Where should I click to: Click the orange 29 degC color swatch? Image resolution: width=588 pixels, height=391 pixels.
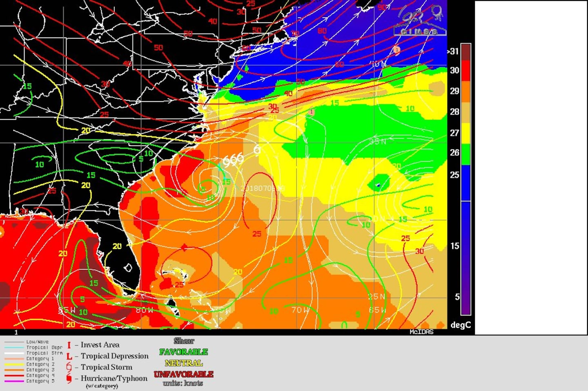click(465, 91)
